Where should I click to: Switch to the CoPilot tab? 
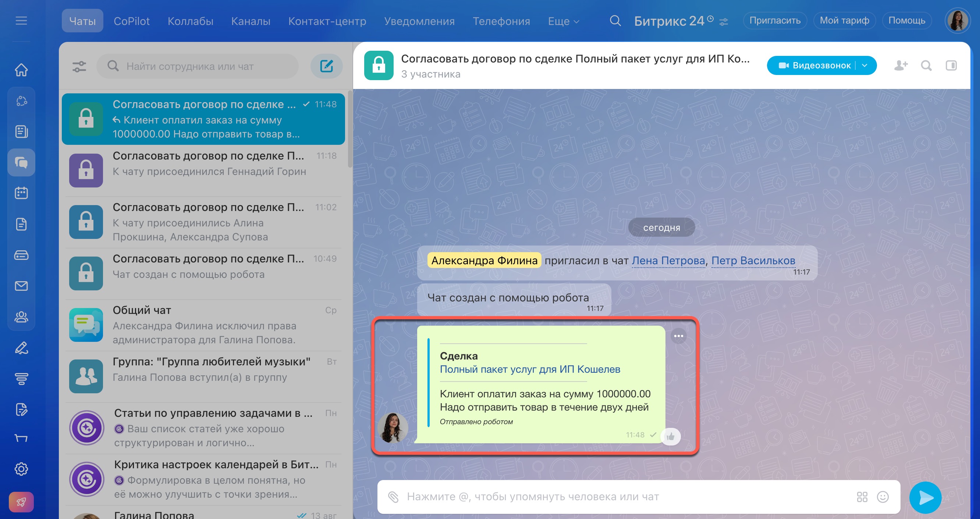(x=132, y=21)
